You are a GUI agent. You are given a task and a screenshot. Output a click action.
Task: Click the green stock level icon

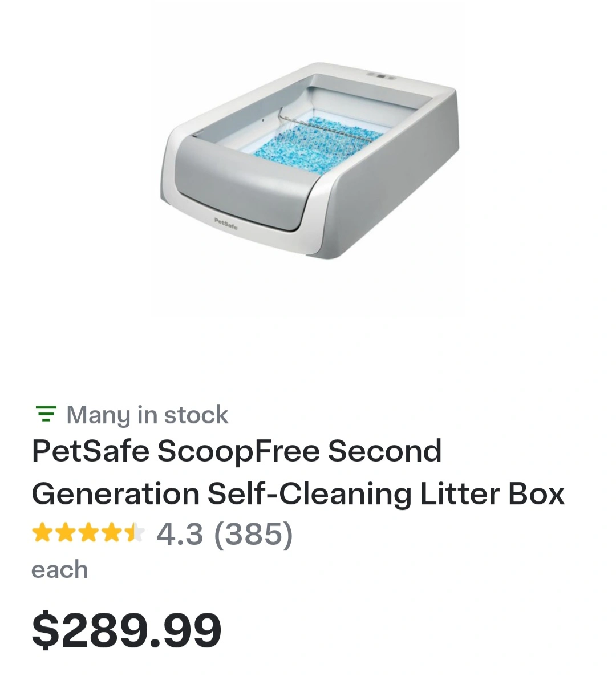[x=46, y=414]
